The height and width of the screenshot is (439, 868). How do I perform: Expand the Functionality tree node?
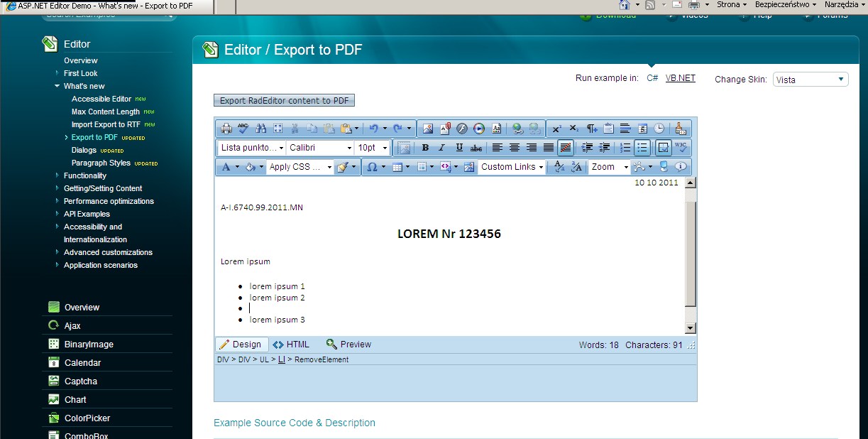coord(57,175)
